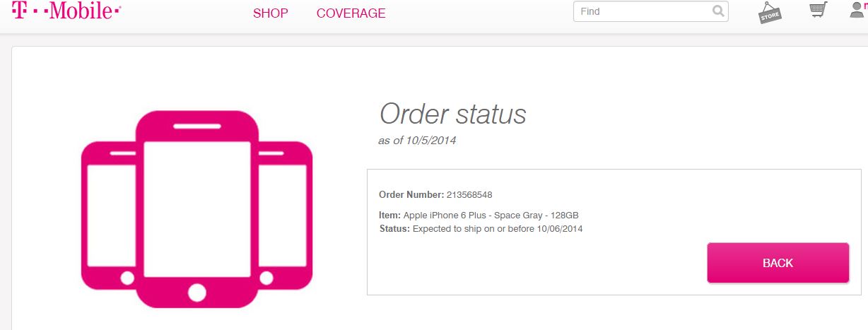Open the shopping cart icon
Screen dimensions: 868x330
point(818,11)
